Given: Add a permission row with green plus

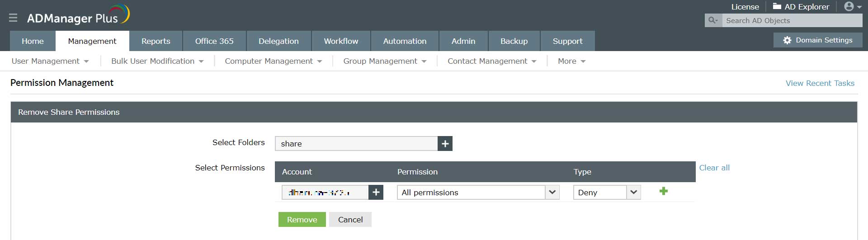Looking at the screenshot, I should pyautogui.click(x=663, y=191).
